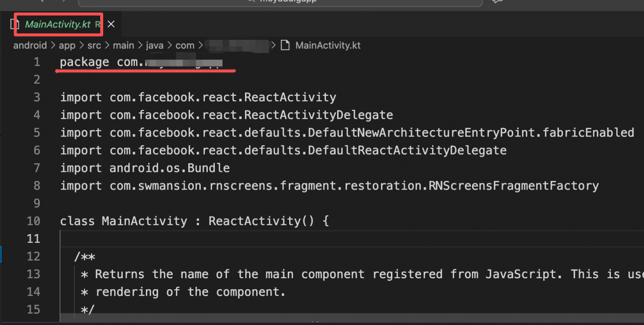Click the RNScreensFragmentFactory import on line 8

[x=330, y=185]
